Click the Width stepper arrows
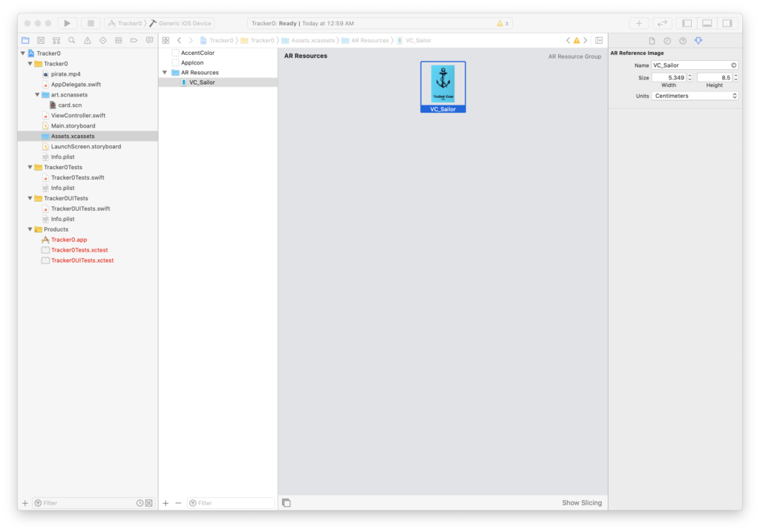The height and width of the screenshot is (532, 760). click(x=689, y=77)
